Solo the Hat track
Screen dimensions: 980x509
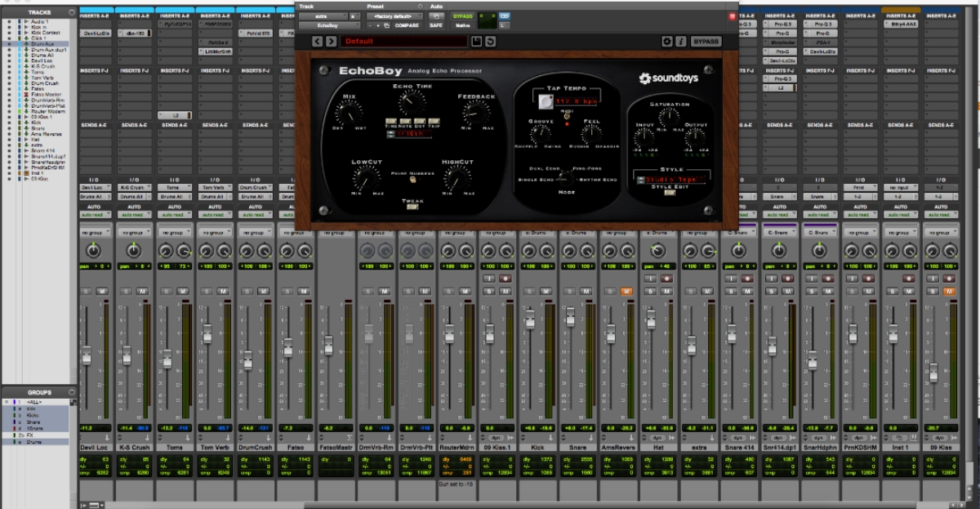pos(652,292)
